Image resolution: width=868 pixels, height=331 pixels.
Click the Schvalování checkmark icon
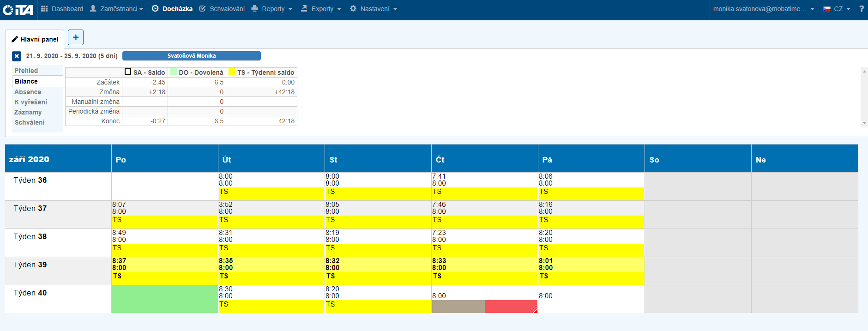[x=202, y=9]
